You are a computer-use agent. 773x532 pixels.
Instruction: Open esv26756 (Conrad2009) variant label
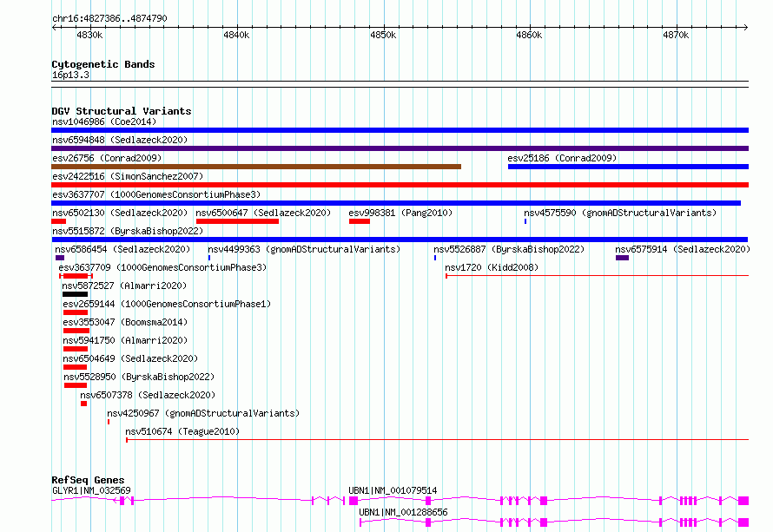(107, 158)
